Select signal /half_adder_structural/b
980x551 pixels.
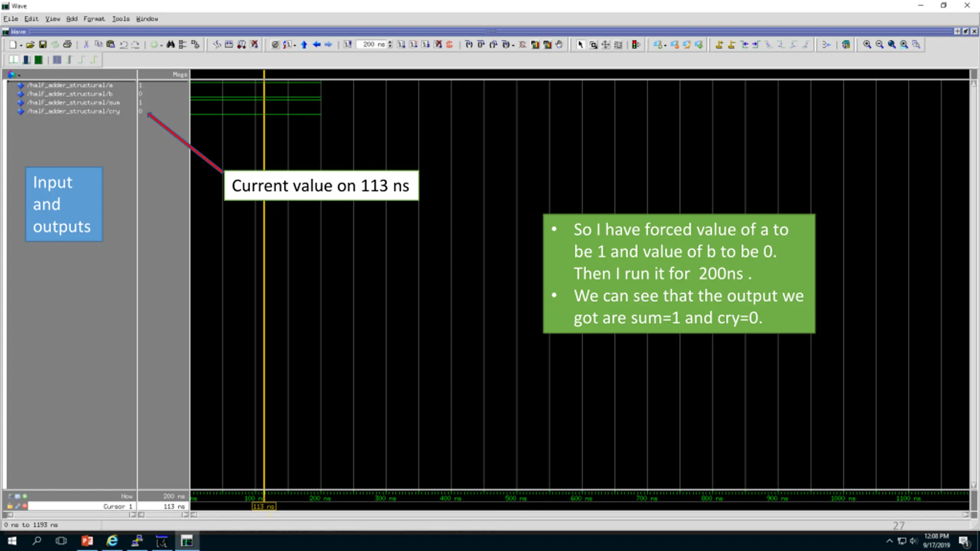(70, 94)
